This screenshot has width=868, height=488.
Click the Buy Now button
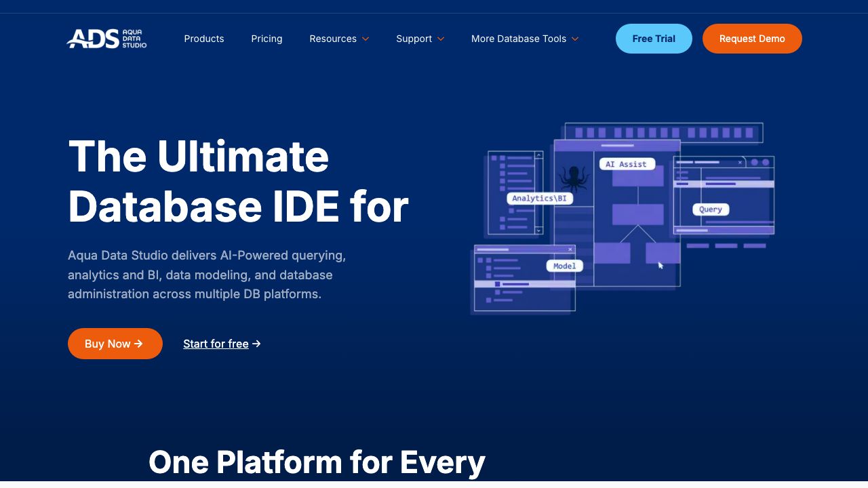tap(115, 344)
